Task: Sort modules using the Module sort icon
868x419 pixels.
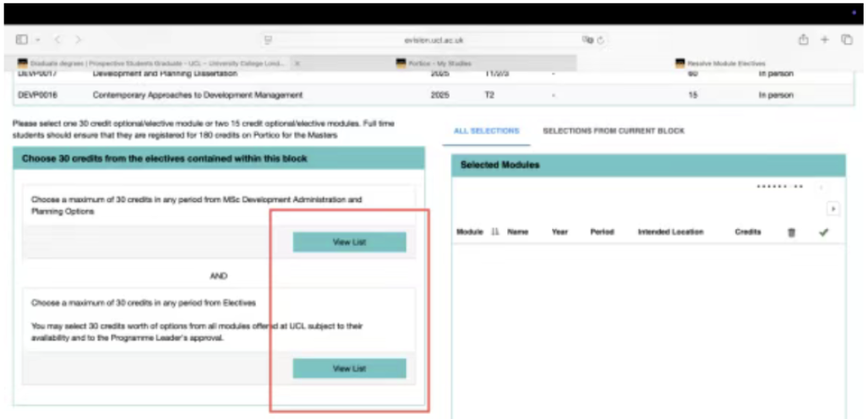Action: (x=495, y=232)
